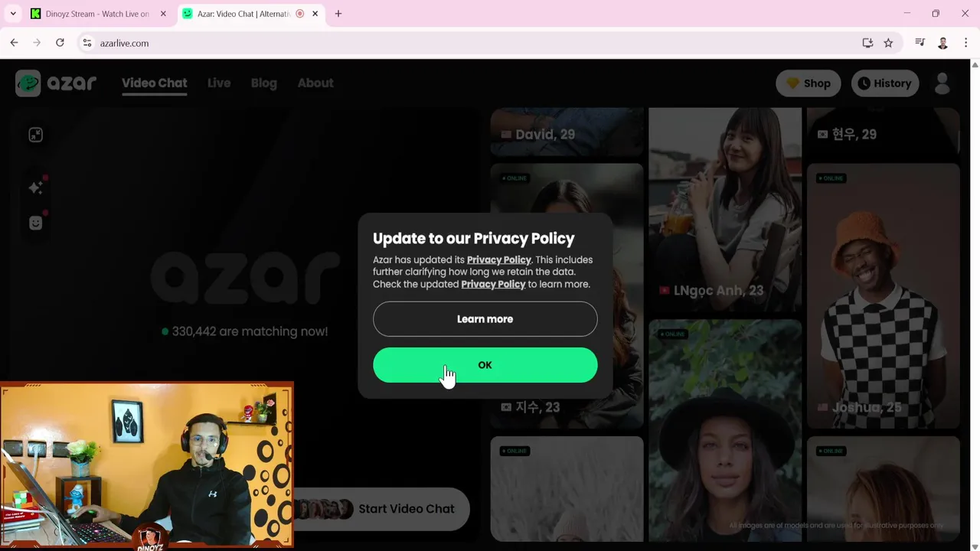Click Start Video Chat button
Image resolution: width=980 pixels, height=551 pixels.
pos(381,509)
